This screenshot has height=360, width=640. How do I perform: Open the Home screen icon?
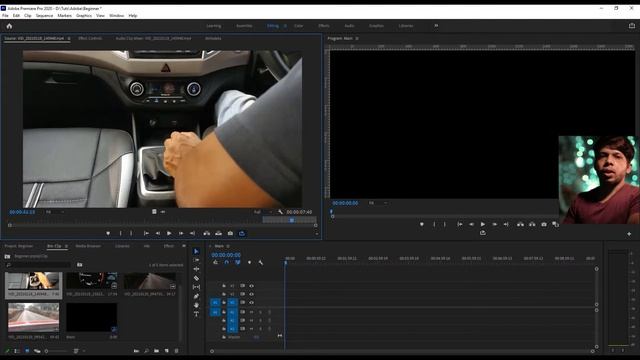pos(9,26)
